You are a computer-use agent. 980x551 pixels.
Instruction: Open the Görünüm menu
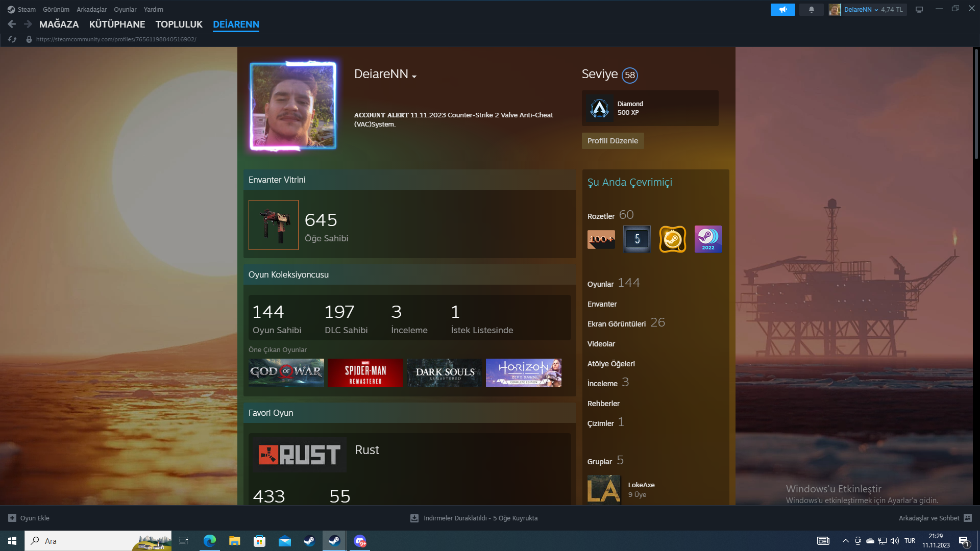[x=56, y=10]
